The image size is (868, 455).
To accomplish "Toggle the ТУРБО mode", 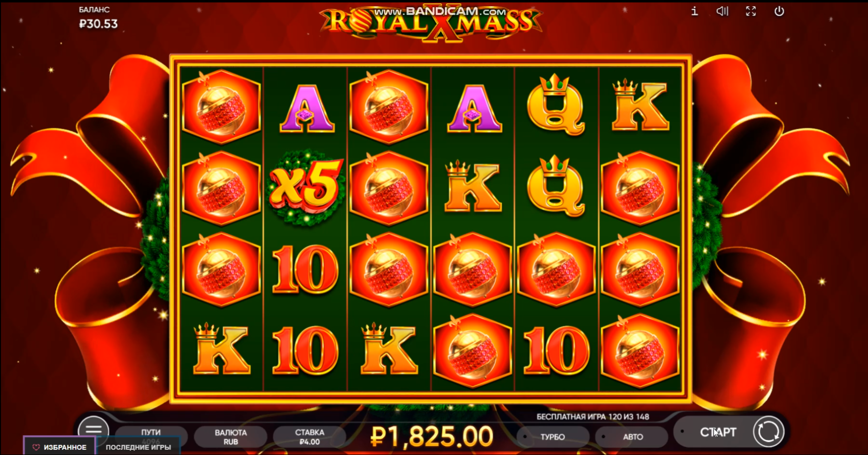I will [552, 437].
